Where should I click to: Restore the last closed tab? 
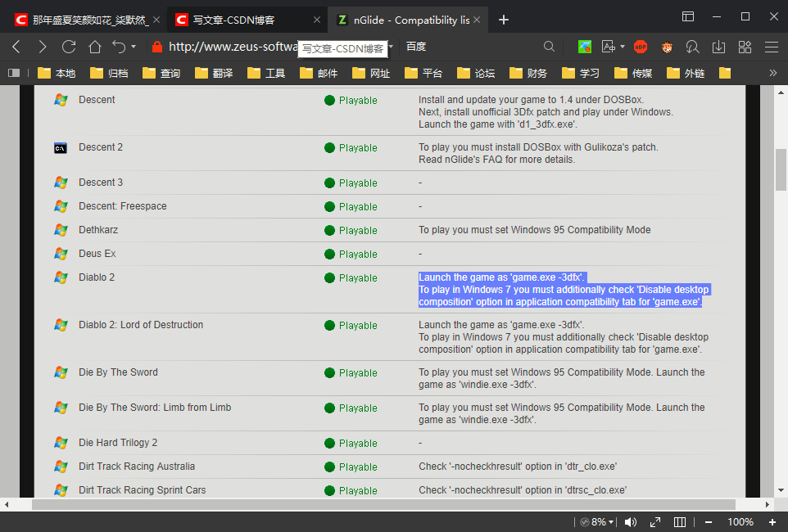119,47
